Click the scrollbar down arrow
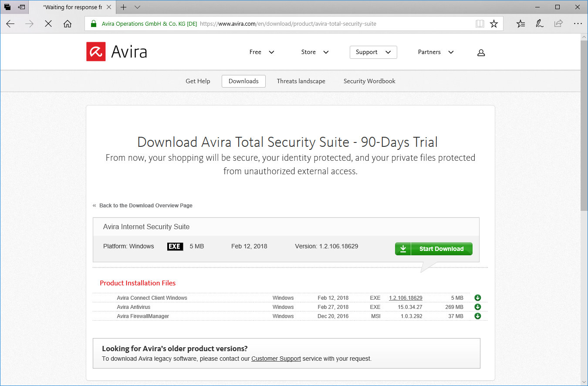 click(584, 381)
